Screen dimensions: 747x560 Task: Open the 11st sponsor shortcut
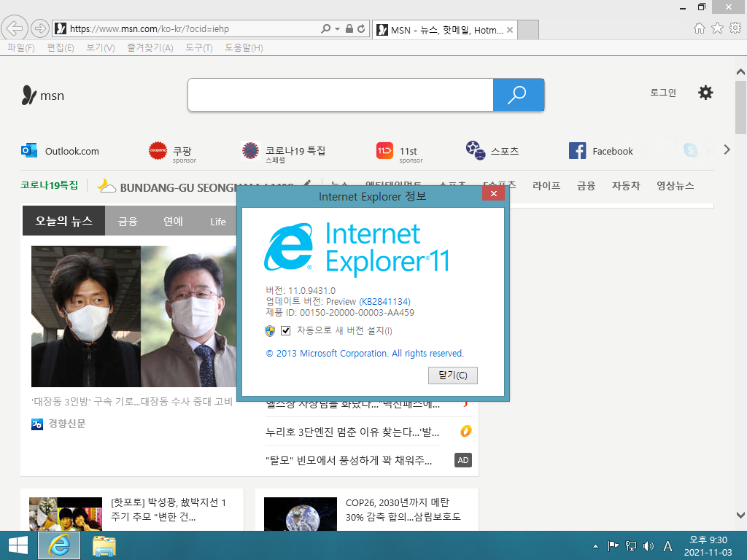coord(399,152)
